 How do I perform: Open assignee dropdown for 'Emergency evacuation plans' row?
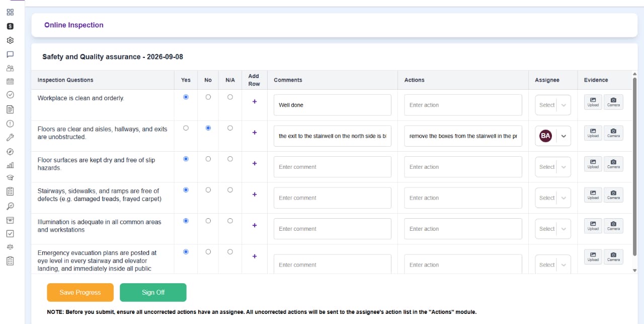click(553, 265)
